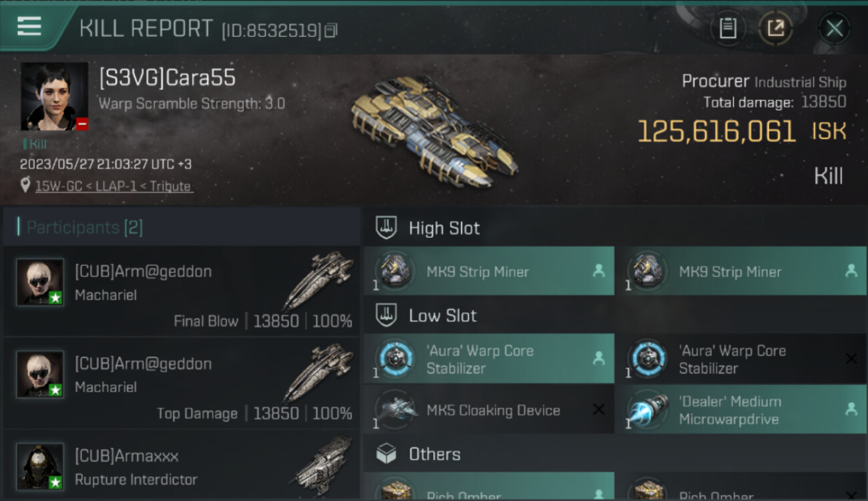Screen dimensions: 868x501
Task: Open the clipboard report icon
Action: [728, 28]
